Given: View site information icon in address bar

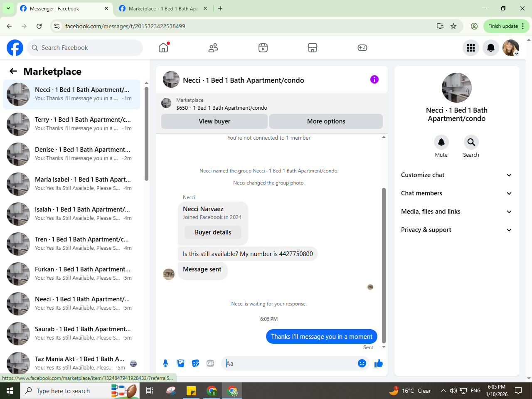Looking at the screenshot, I should click(57, 26).
